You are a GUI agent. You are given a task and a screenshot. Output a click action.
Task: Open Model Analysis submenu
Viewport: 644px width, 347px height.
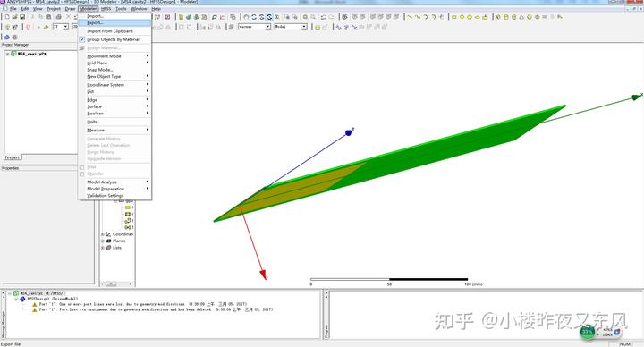coord(114,182)
